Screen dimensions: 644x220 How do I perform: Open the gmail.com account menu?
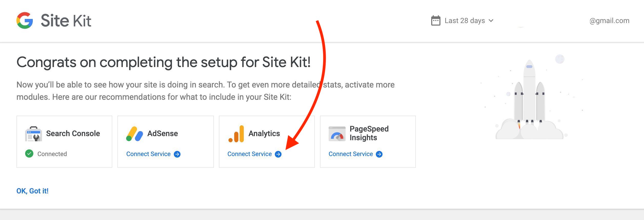tap(609, 21)
